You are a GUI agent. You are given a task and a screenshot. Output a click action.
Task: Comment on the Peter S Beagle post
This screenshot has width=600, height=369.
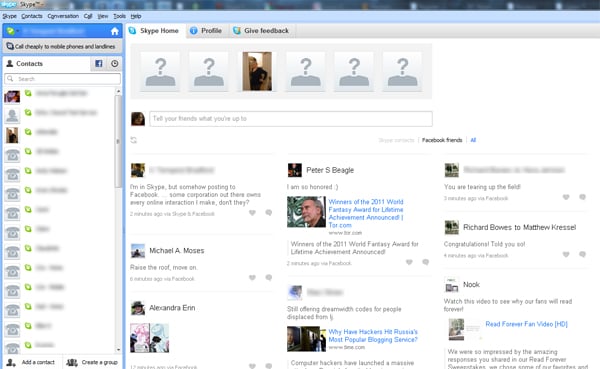[x=426, y=262]
